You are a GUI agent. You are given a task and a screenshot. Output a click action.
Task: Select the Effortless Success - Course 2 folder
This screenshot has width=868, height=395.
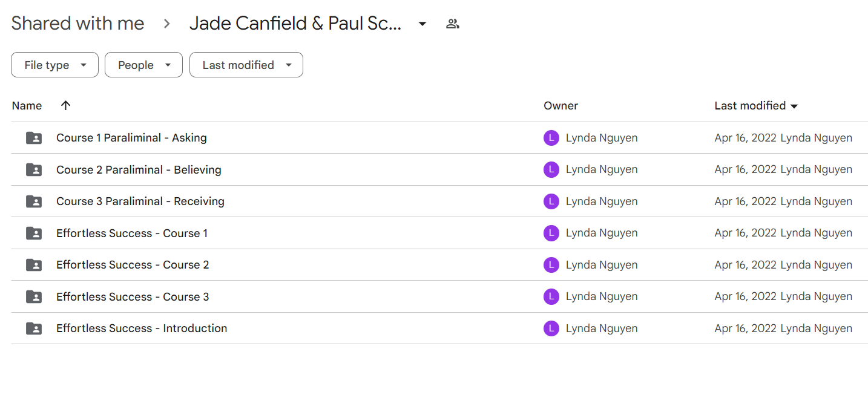tap(439, 265)
